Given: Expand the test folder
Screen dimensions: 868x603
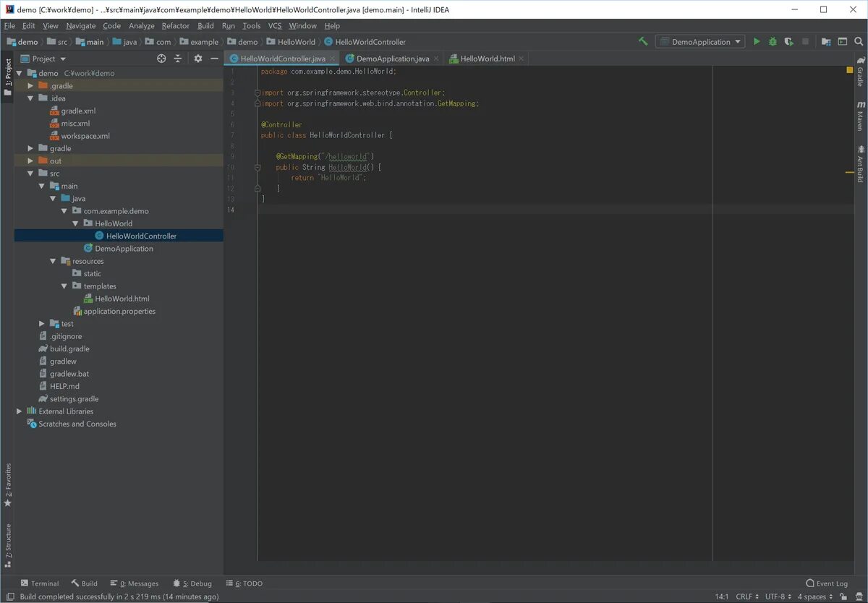Looking at the screenshot, I should click(42, 324).
